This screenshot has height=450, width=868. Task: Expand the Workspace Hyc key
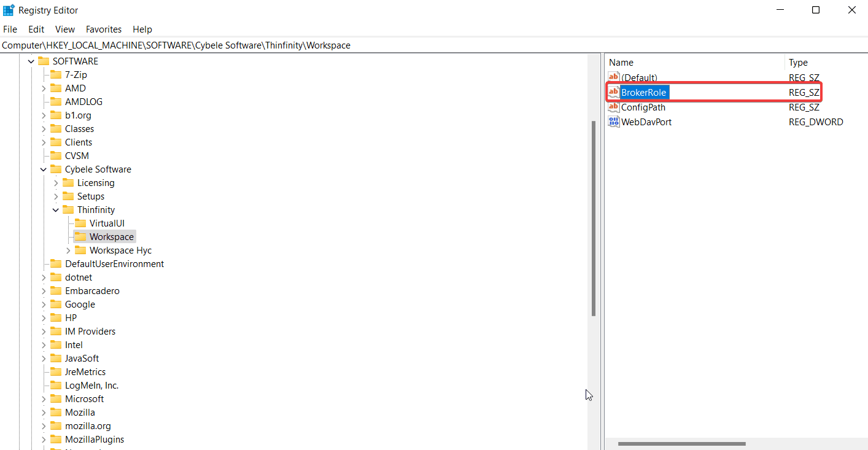coord(68,250)
